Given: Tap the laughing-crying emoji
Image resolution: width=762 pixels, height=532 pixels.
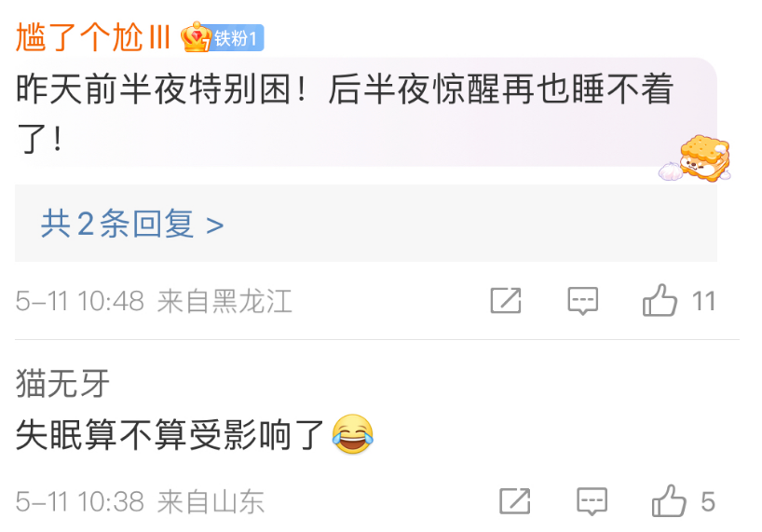Looking at the screenshot, I should click(x=353, y=434).
